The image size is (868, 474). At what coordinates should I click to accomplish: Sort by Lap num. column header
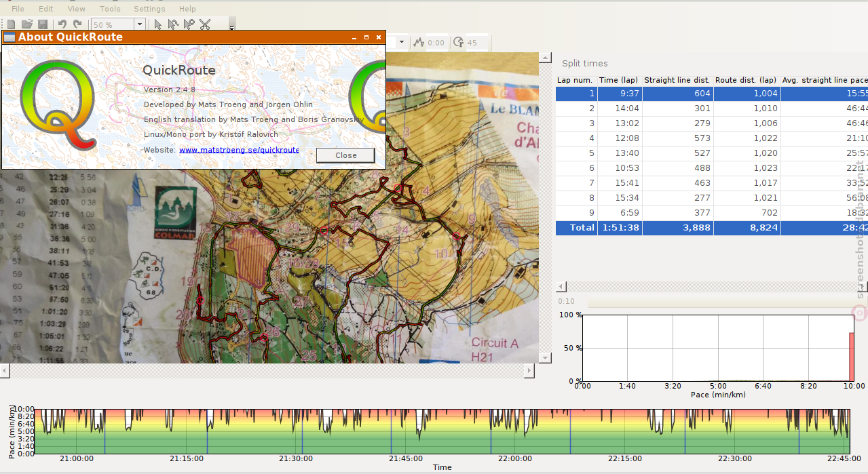(575, 80)
